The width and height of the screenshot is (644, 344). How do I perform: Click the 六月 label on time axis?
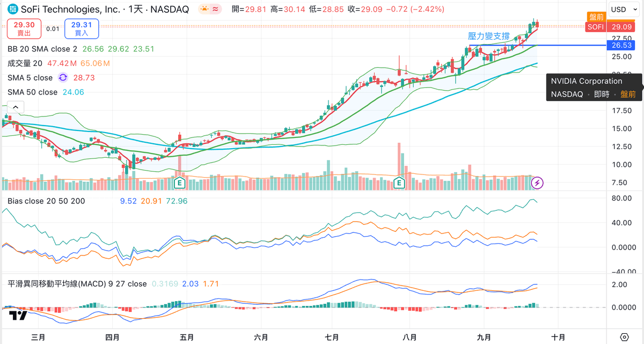(x=261, y=337)
